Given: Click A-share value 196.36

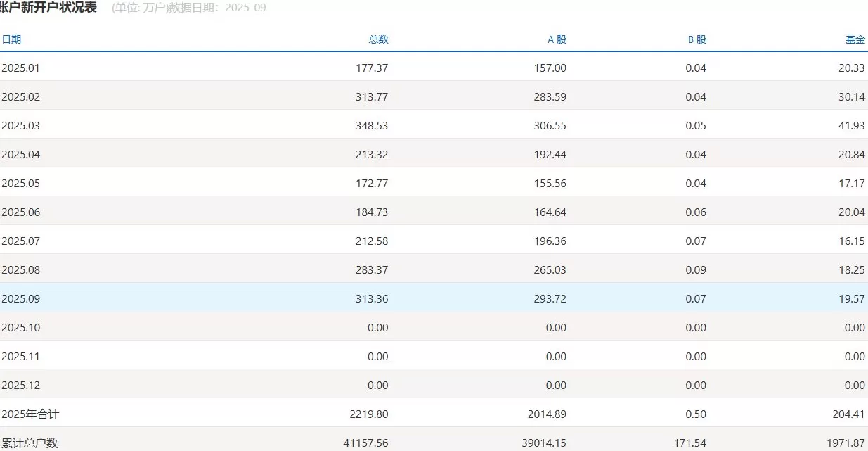Looking at the screenshot, I should [x=550, y=241].
